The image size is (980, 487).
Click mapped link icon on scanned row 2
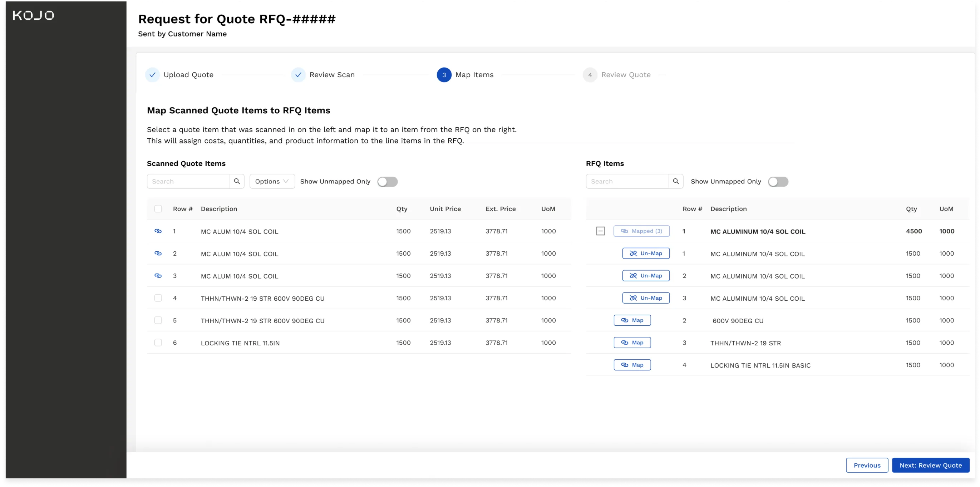point(158,254)
